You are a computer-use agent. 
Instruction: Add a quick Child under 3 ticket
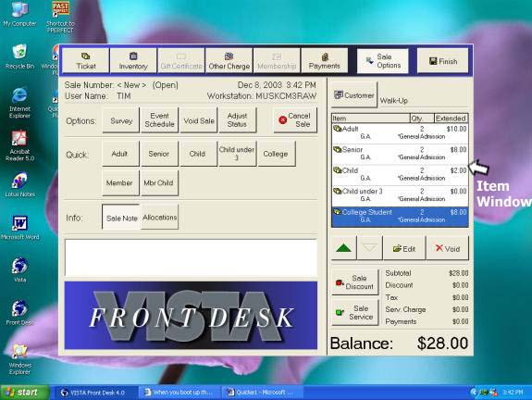(x=237, y=154)
